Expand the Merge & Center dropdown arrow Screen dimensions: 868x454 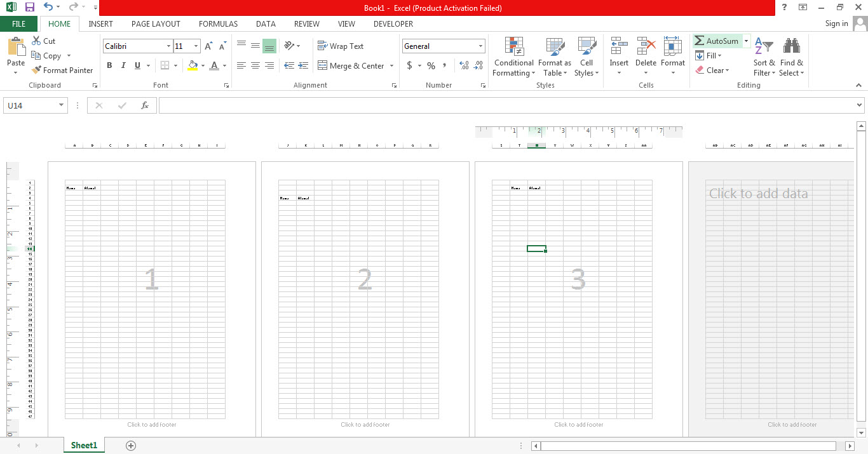pyautogui.click(x=391, y=66)
